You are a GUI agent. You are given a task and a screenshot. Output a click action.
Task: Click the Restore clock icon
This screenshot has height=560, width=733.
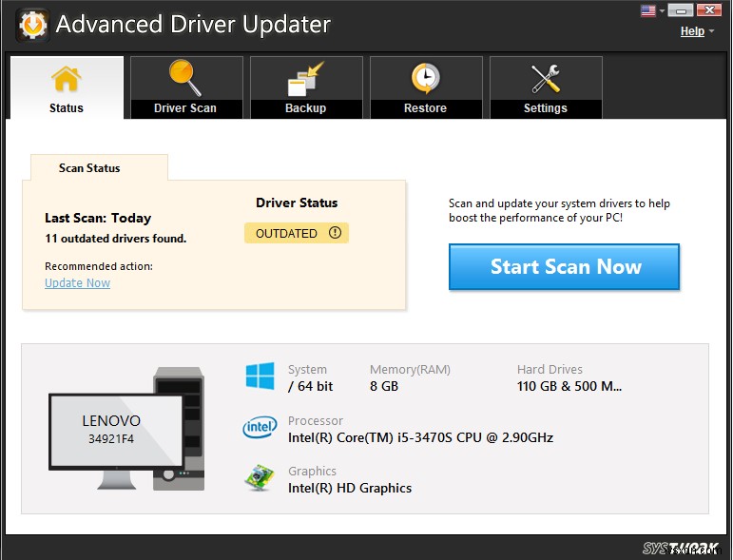pos(425,78)
